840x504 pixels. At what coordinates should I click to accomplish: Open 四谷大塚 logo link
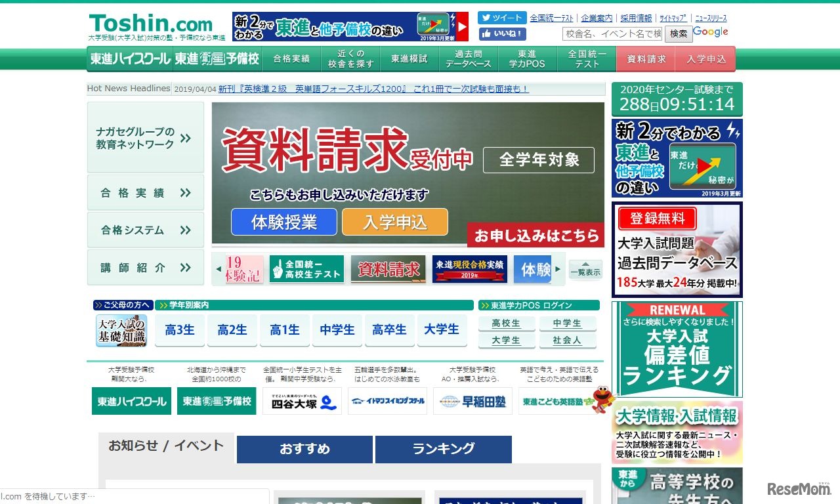302,401
